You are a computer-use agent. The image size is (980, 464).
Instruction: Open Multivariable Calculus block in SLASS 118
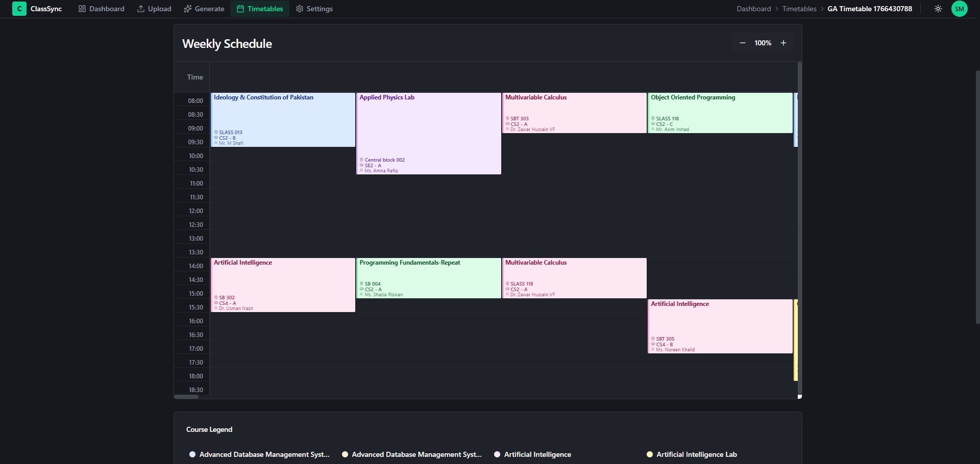(575, 278)
